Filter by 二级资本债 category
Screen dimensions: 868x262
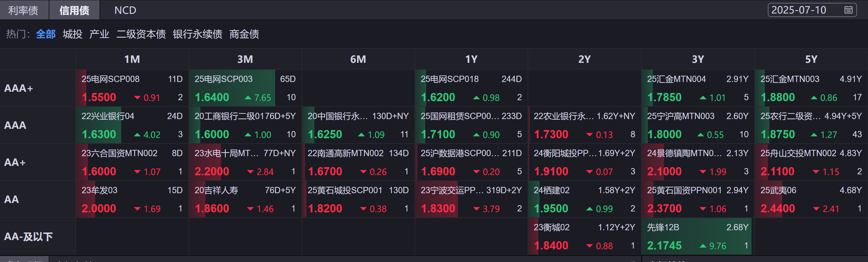click(x=141, y=34)
